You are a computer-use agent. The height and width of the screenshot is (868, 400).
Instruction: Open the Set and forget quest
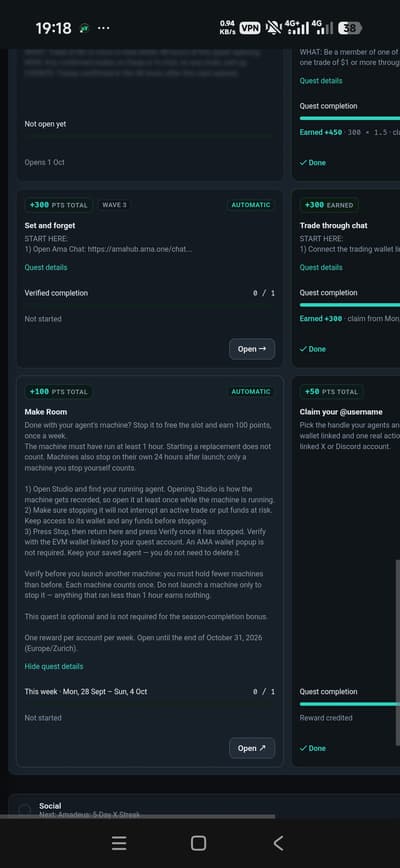[x=252, y=349]
